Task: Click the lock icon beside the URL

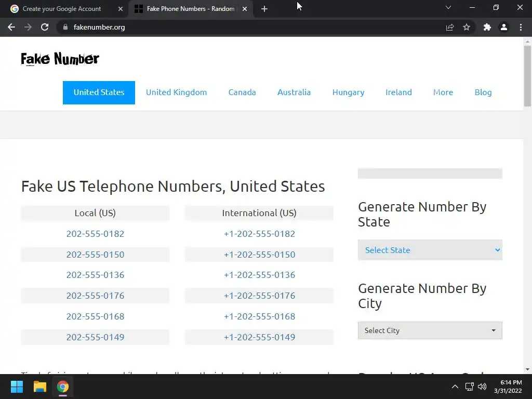Action: [x=65, y=27]
